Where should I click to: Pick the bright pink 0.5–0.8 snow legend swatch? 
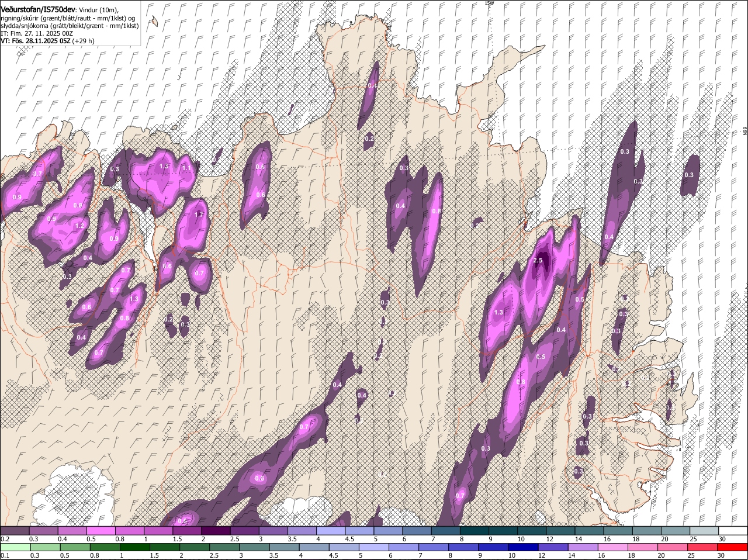tap(101, 531)
